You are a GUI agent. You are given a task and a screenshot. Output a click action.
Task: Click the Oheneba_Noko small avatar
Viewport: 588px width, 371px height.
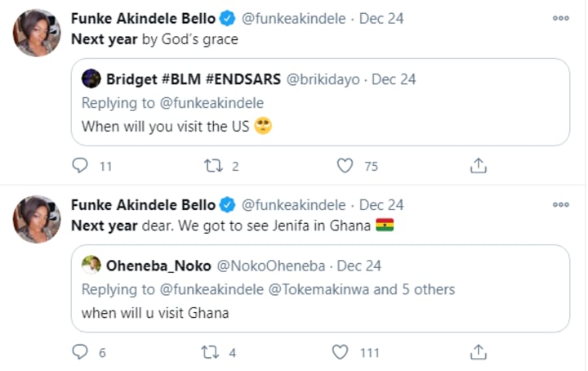coord(91,265)
